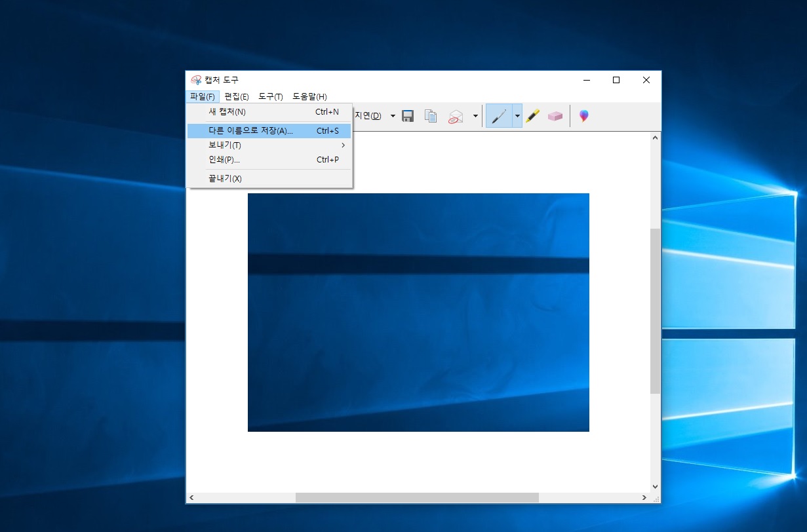The image size is (807, 532).
Task: Select the Pen tool
Action: click(499, 116)
